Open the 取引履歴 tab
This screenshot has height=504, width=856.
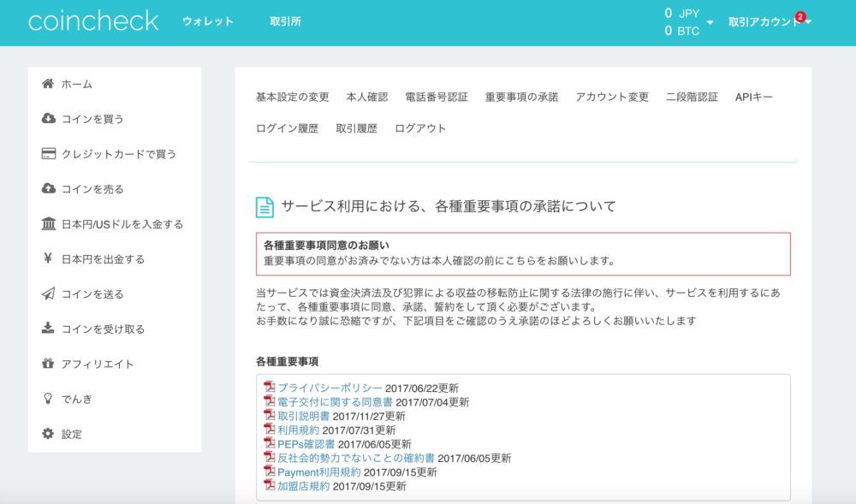pyautogui.click(x=356, y=128)
